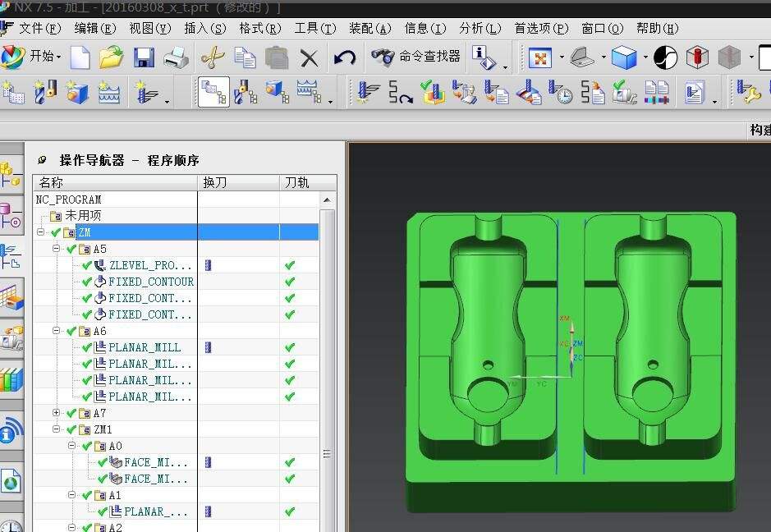Click the Cut scissors icon
This screenshot has width=771, height=532.
213,57
